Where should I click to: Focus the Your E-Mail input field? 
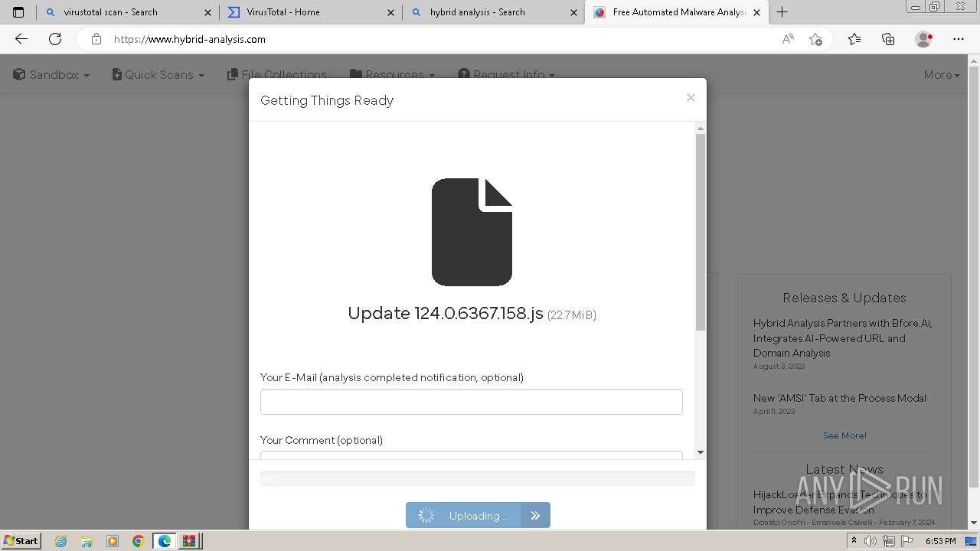[x=472, y=402]
